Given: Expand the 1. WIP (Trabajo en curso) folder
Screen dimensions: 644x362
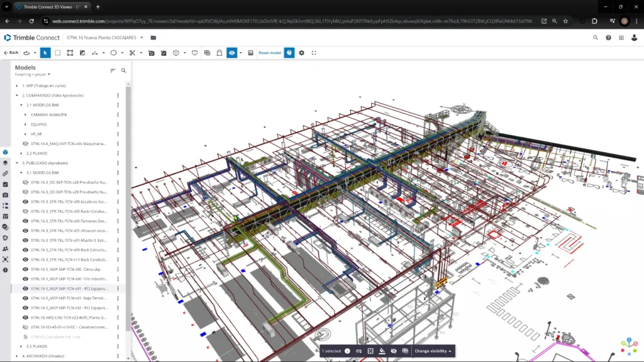Looking at the screenshot, I should tap(17, 85).
